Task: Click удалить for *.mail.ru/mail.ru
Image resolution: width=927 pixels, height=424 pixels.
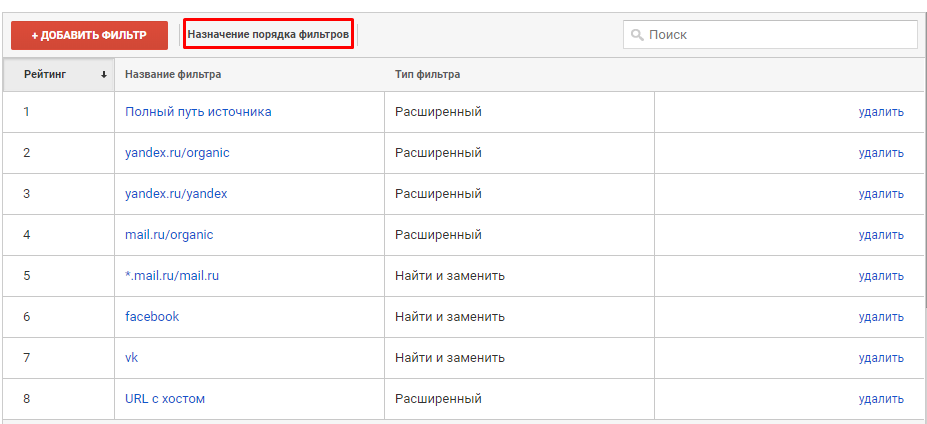Action: (x=881, y=276)
